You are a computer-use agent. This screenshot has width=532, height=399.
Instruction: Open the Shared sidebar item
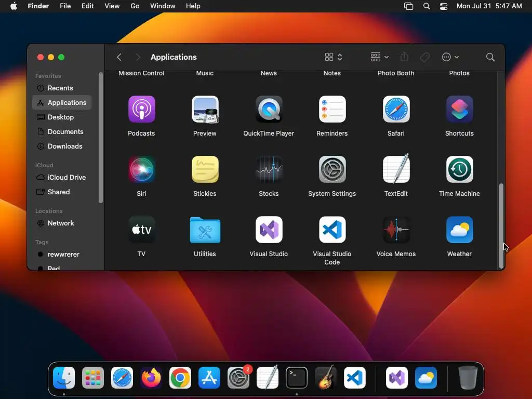[x=62, y=192]
